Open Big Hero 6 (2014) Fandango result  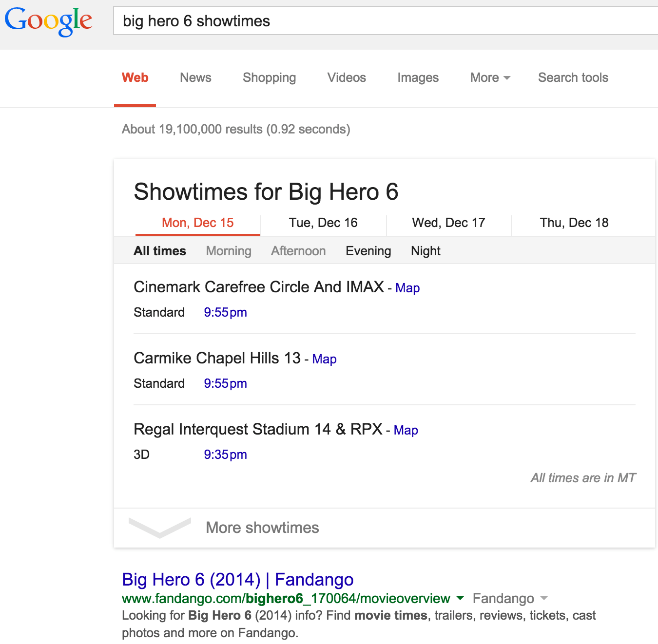click(238, 580)
